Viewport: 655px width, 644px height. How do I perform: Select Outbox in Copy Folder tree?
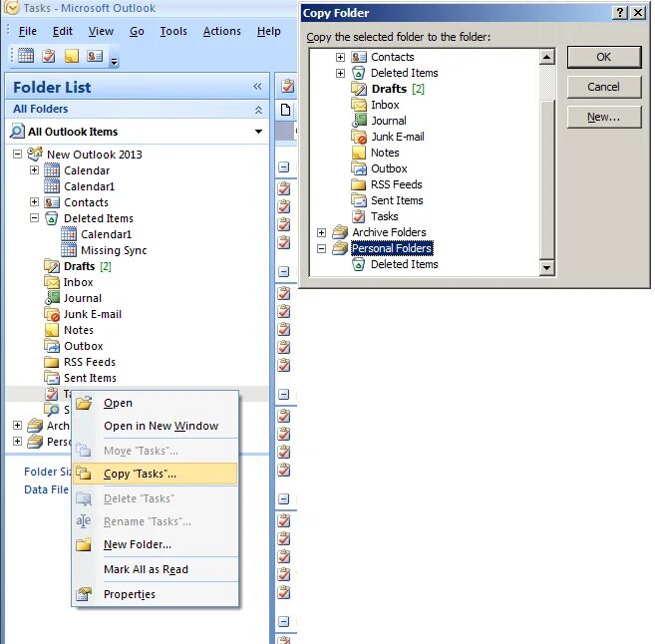[389, 168]
